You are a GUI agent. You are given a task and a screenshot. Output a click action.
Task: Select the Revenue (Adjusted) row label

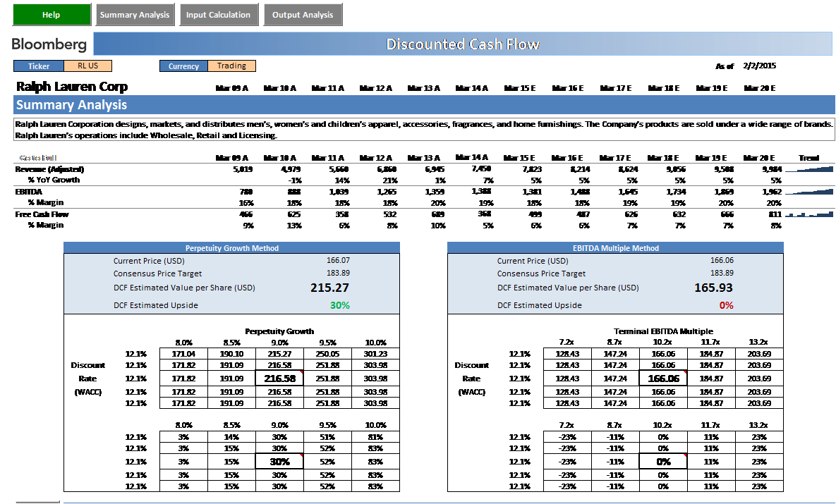click(49, 169)
